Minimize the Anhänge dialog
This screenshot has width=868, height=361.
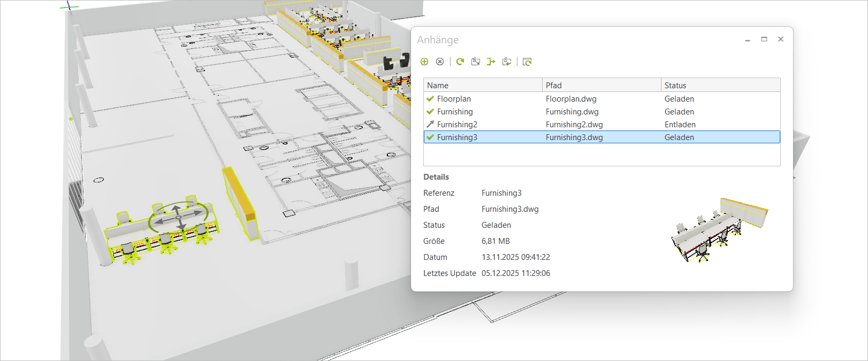(x=748, y=40)
